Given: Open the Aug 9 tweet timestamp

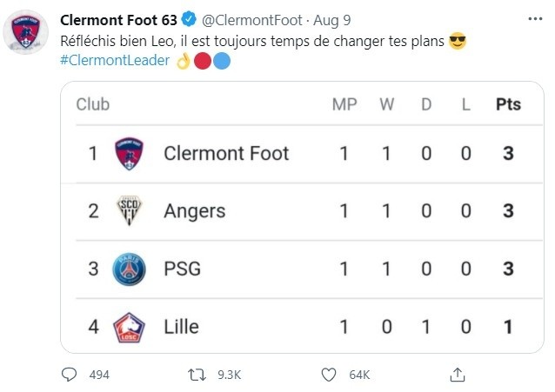Looking at the screenshot, I should [x=332, y=20].
